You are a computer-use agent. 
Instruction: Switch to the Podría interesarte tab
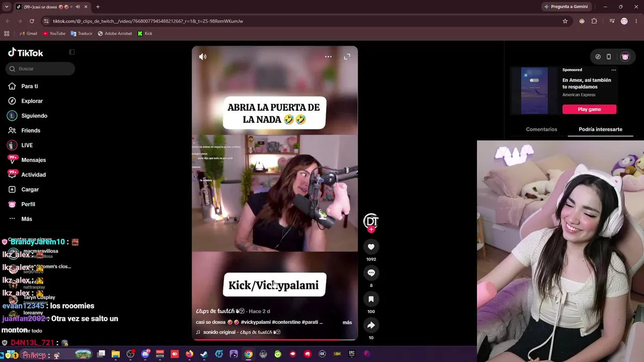[600, 129]
